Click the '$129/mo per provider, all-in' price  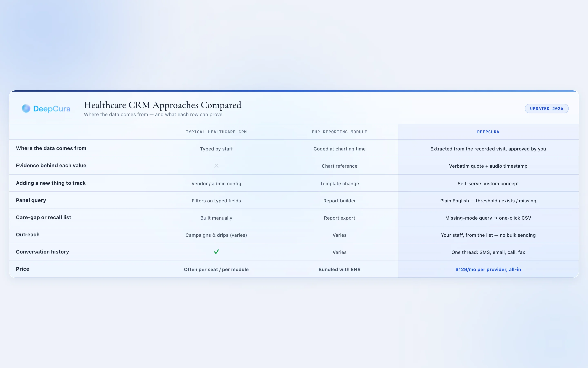coord(488,269)
